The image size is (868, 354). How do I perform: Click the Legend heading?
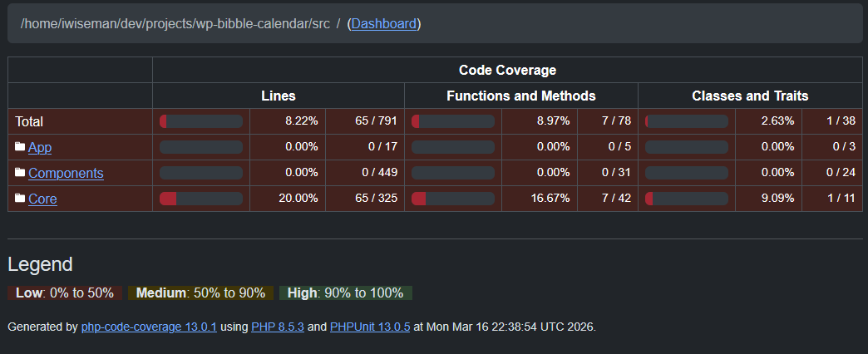[x=40, y=264]
